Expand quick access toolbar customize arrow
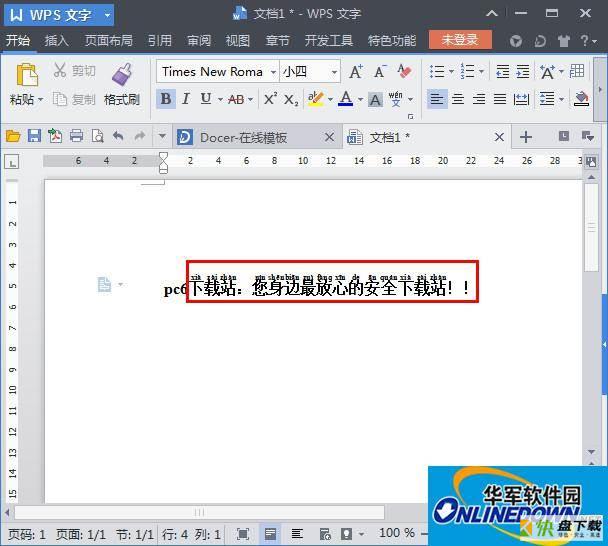 pyautogui.click(x=162, y=136)
